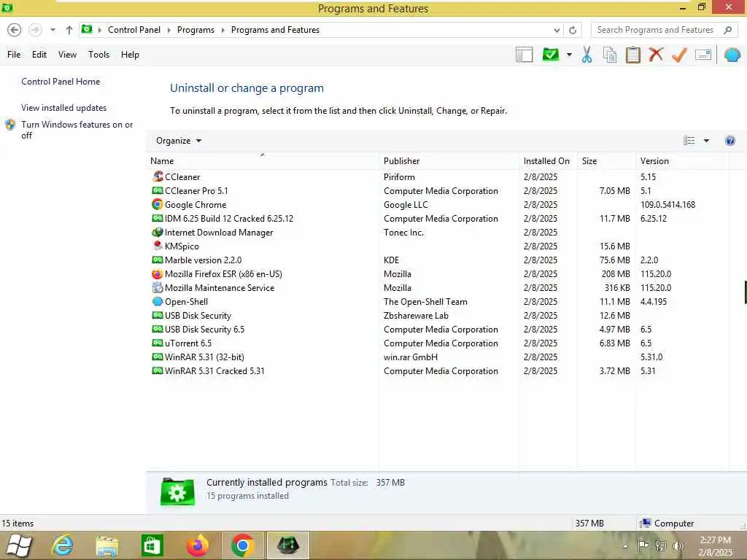
Task: Launch Firefox from the taskbar
Action: 197,545
